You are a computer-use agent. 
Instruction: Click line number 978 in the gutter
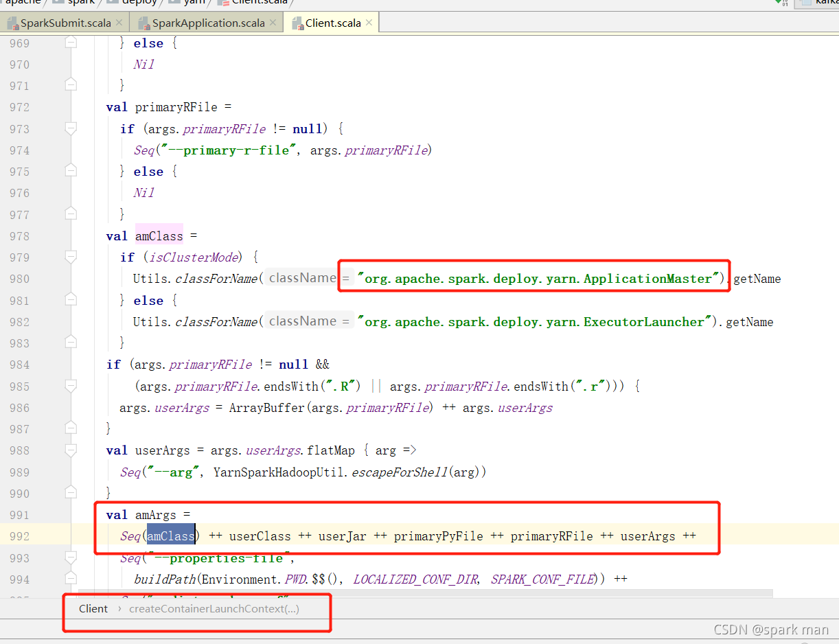pos(20,235)
